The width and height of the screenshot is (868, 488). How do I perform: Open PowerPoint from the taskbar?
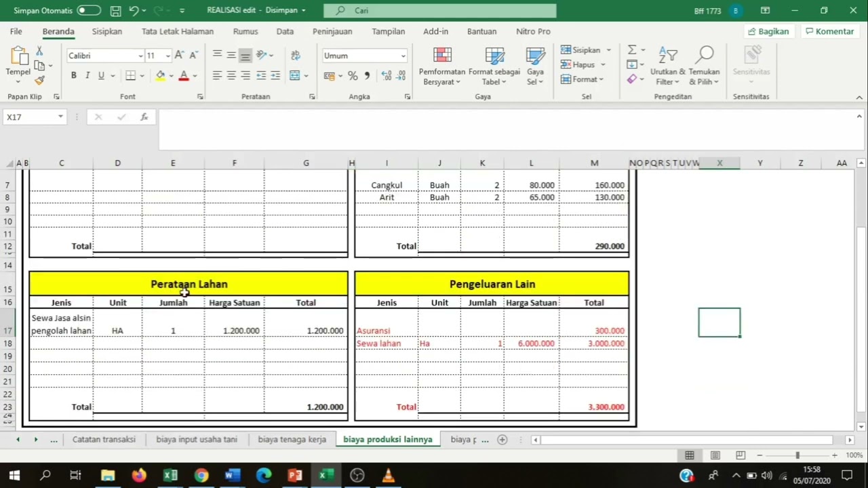pyautogui.click(x=294, y=475)
